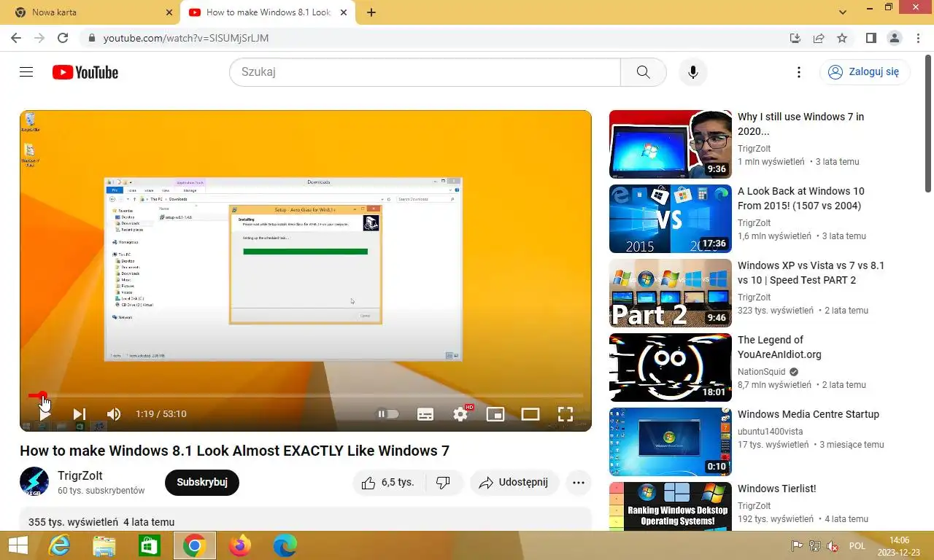This screenshot has height=560, width=934.
Task: Launch Internet Explorer from taskbar
Action: click(59, 545)
